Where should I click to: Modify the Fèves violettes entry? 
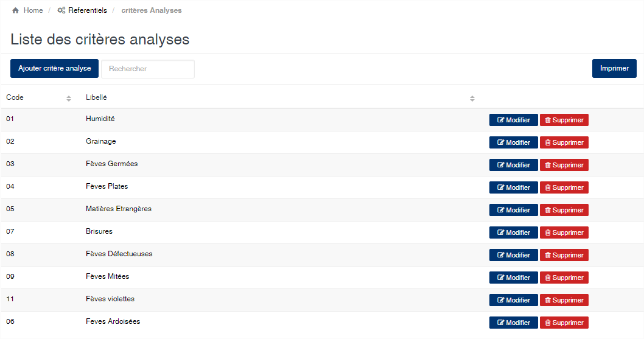click(x=513, y=301)
